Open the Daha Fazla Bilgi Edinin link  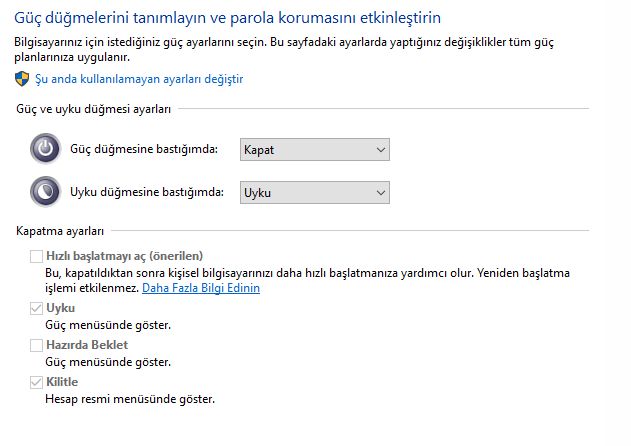pyautogui.click(x=201, y=288)
